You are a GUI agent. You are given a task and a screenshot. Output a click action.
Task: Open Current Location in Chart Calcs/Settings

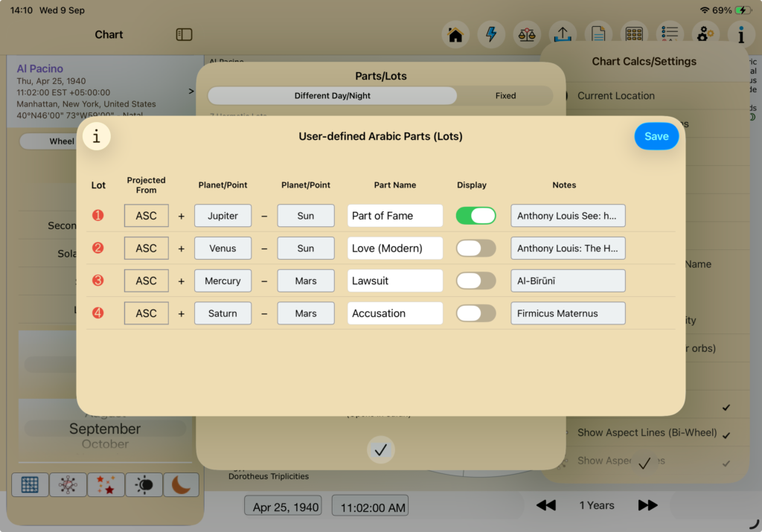(615, 96)
